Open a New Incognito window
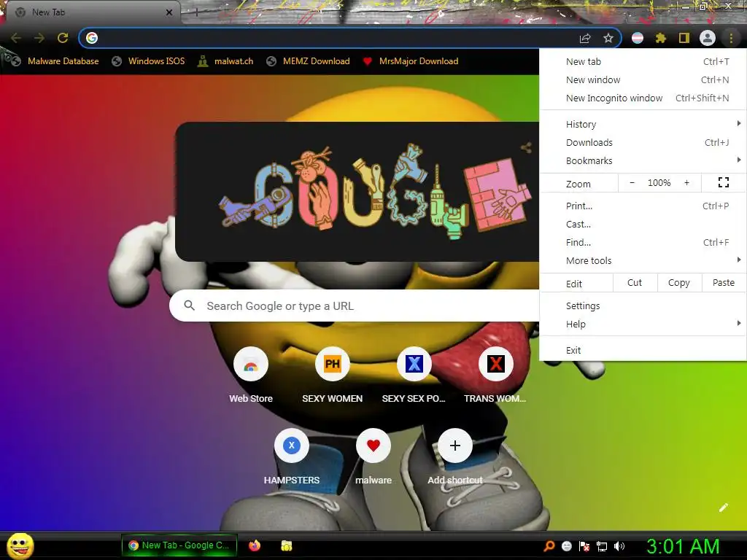The height and width of the screenshot is (560, 747). click(643, 98)
